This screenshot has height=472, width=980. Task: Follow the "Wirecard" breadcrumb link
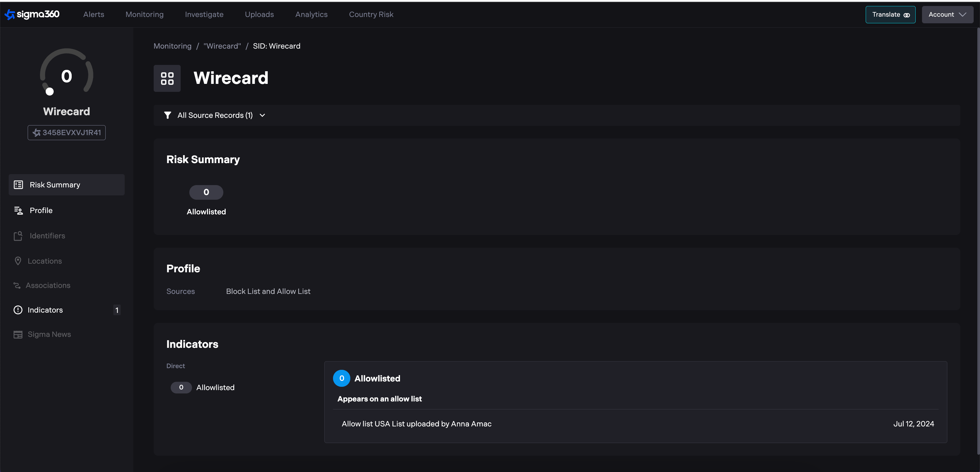tap(222, 46)
